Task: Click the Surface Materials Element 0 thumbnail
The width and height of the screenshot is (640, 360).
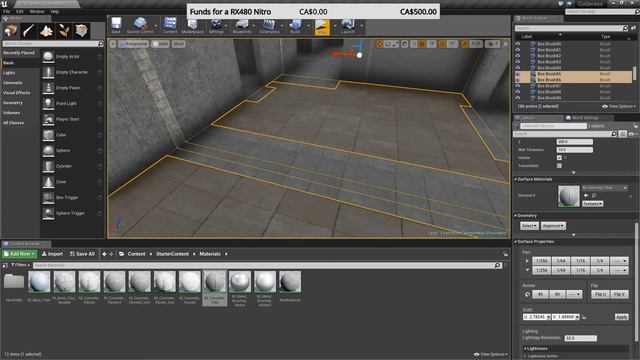Action: point(569,196)
